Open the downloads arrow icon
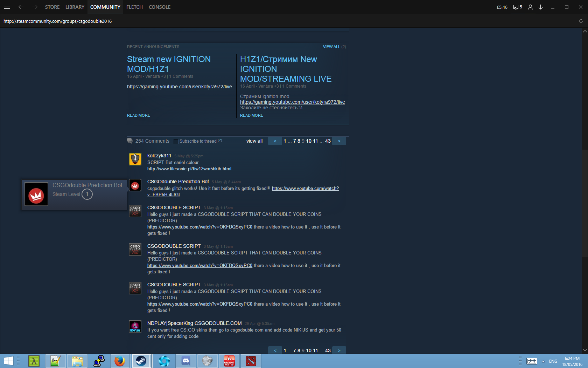The height and width of the screenshot is (368, 588). point(541,7)
